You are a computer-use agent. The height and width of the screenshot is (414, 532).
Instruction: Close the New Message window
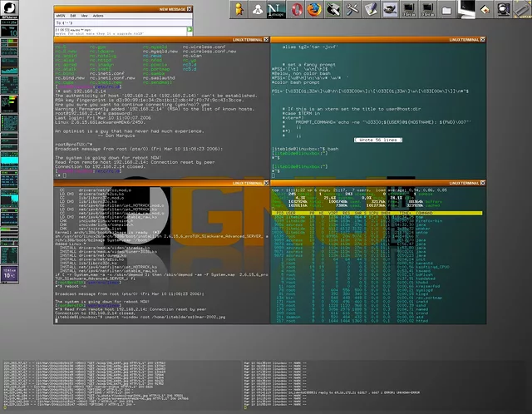pos(188,7)
